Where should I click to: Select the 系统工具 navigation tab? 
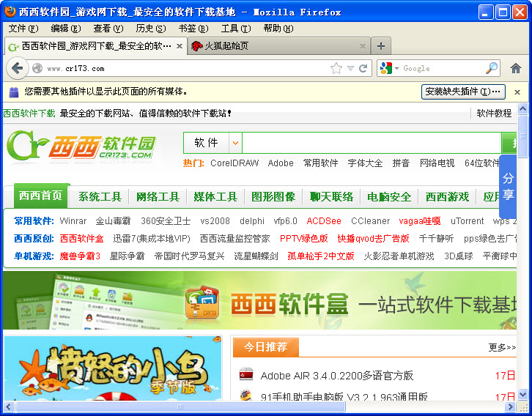point(100,196)
